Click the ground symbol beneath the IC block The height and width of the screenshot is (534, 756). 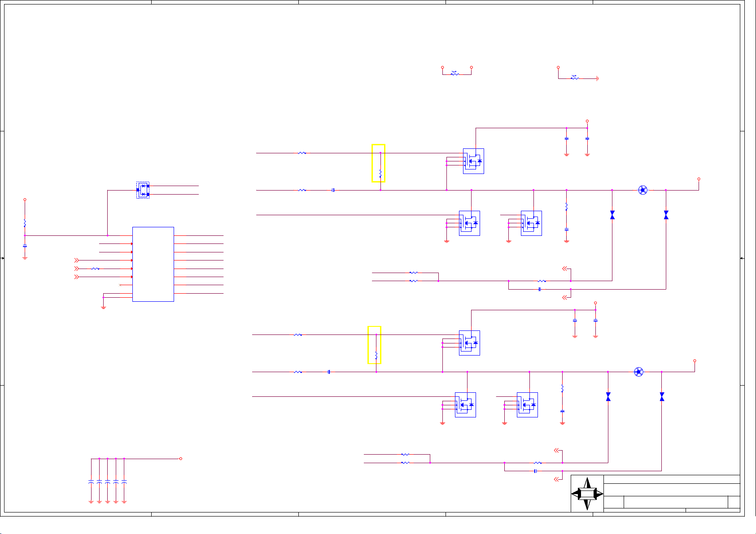(103, 307)
